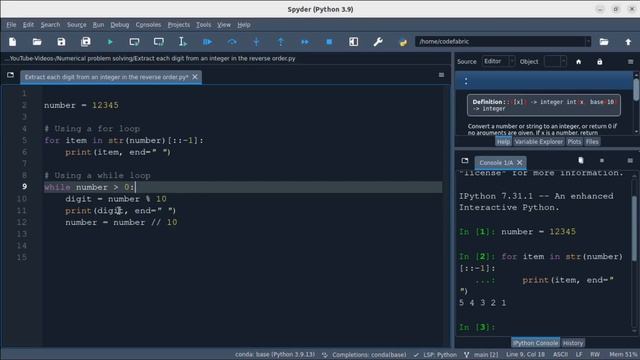Toggle the Help pane lock icon
640x360 pixels.
(x=600, y=62)
